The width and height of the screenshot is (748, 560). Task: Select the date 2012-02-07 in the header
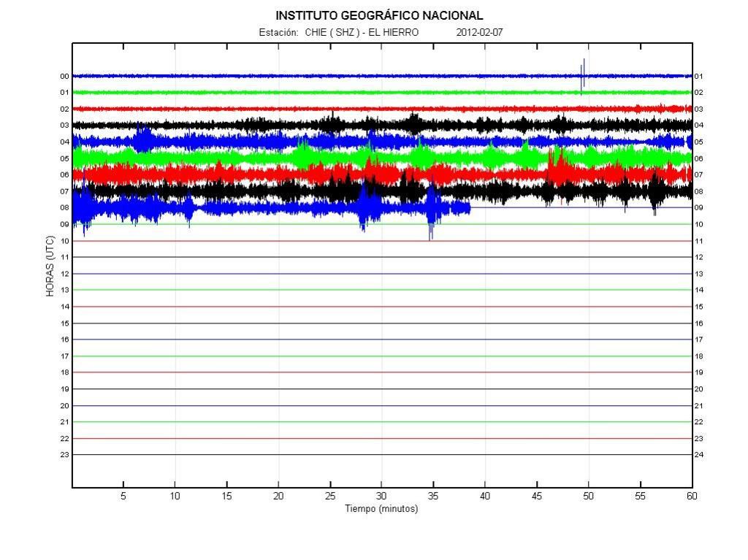479,33
